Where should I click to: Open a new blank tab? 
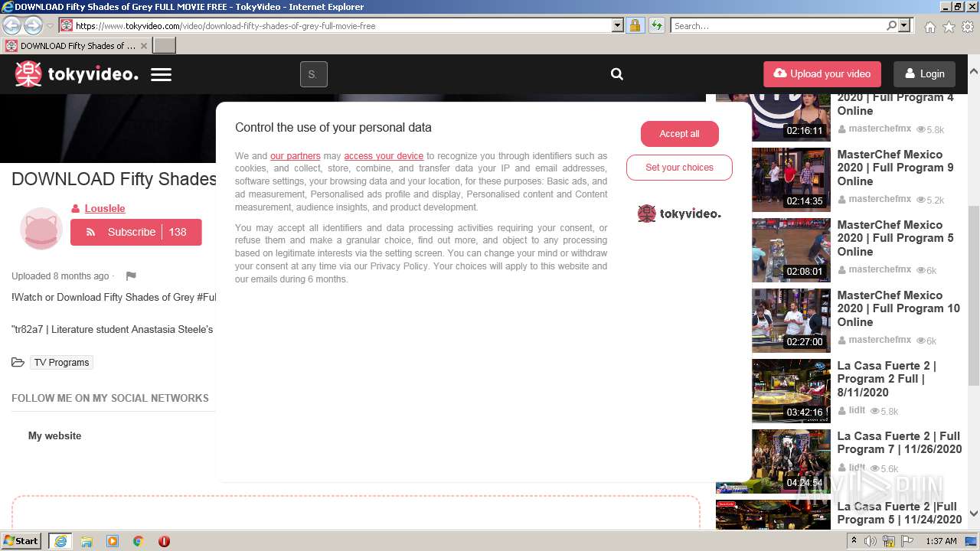point(165,45)
